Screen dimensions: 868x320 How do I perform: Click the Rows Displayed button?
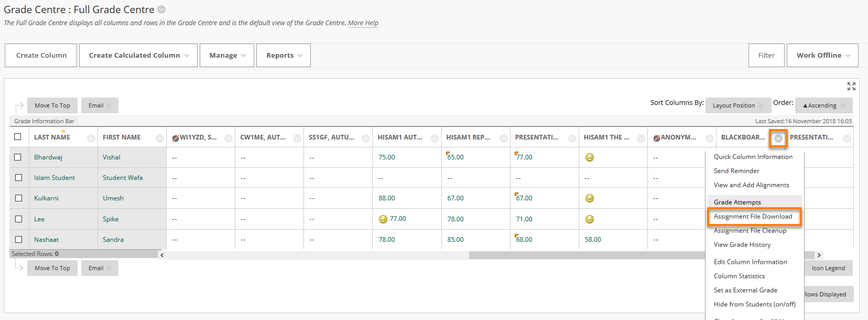tap(829, 294)
